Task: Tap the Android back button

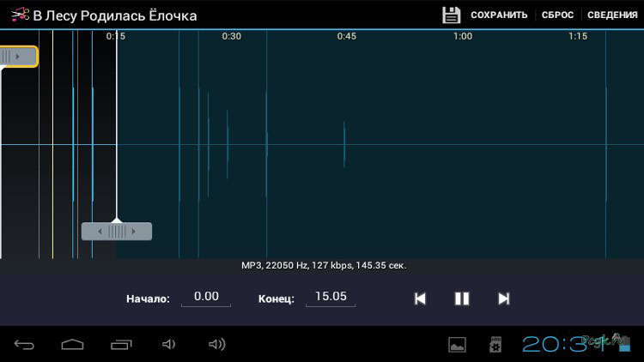Action: (x=25, y=345)
